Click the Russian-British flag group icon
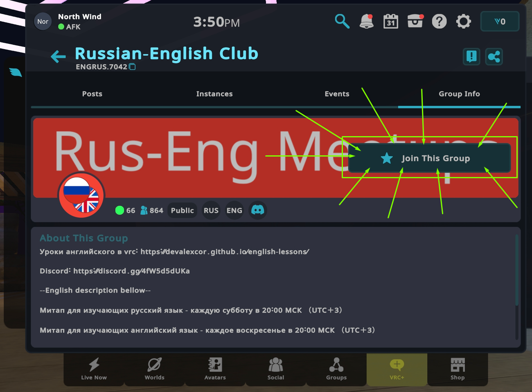The height and width of the screenshot is (392, 532). 81,195
